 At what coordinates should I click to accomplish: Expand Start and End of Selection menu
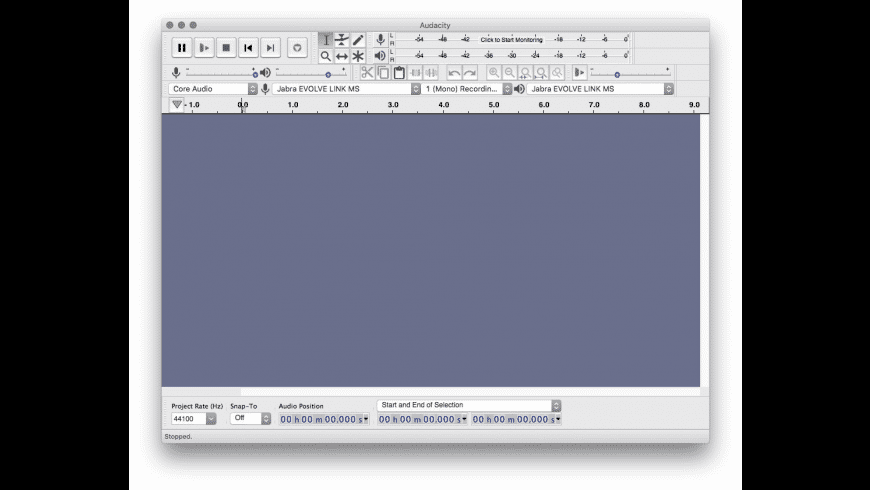pos(469,405)
